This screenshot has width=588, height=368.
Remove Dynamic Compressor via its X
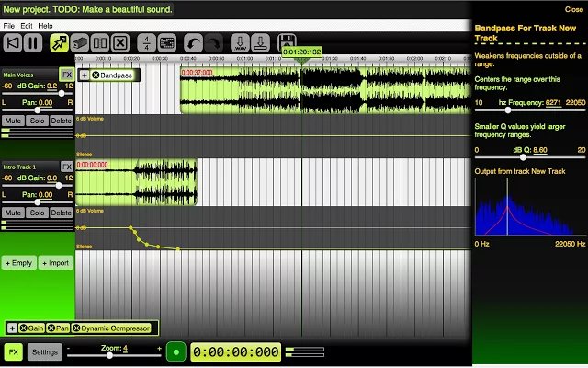click(x=76, y=328)
